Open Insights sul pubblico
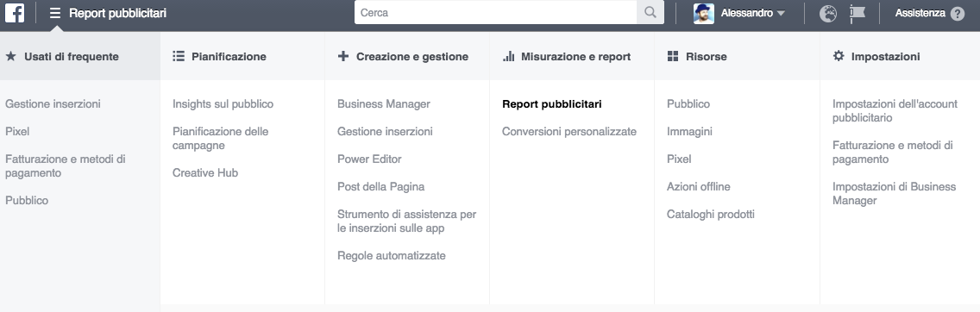The image size is (980, 312). [x=223, y=104]
